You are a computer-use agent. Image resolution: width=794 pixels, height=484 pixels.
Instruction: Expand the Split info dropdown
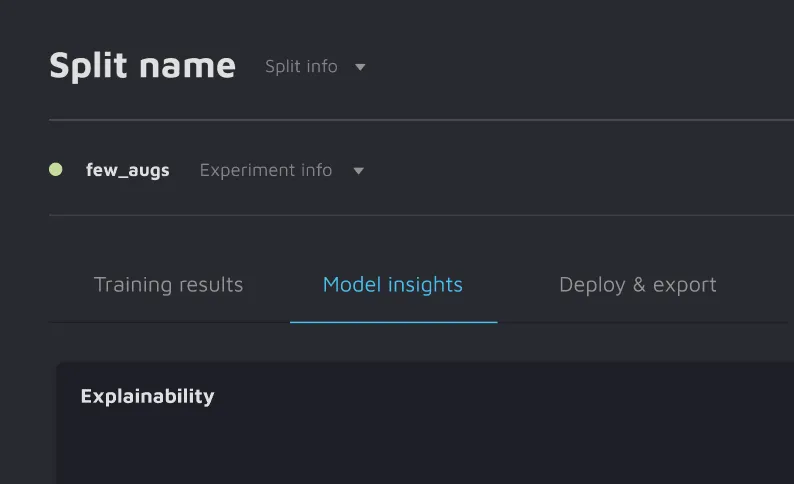tap(315, 67)
